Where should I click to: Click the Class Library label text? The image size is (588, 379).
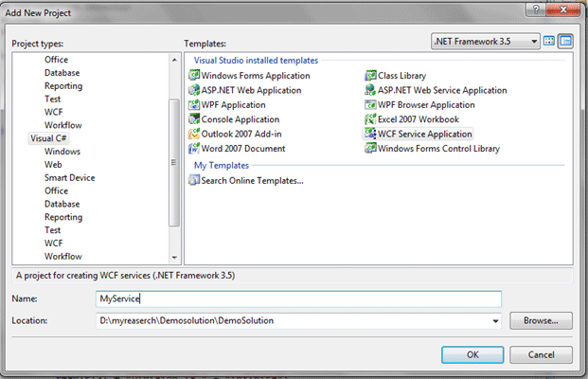click(402, 76)
